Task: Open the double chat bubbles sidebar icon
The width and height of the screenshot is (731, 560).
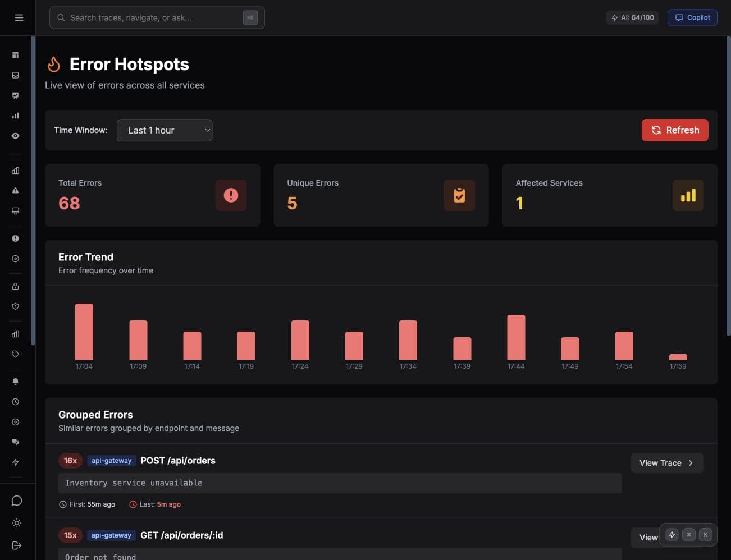Action: tap(15, 442)
